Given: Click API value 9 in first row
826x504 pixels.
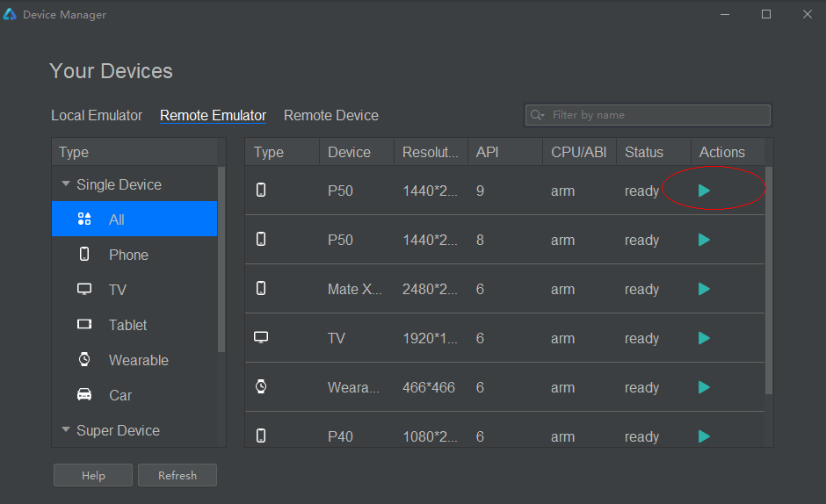Looking at the screenshot, I should coord(480,191).
